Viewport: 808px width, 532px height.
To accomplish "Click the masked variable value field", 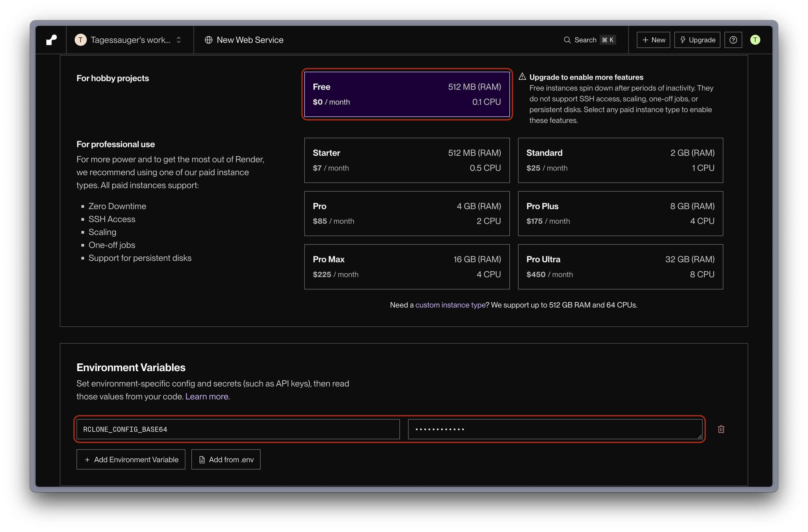I will click(555, 429).
